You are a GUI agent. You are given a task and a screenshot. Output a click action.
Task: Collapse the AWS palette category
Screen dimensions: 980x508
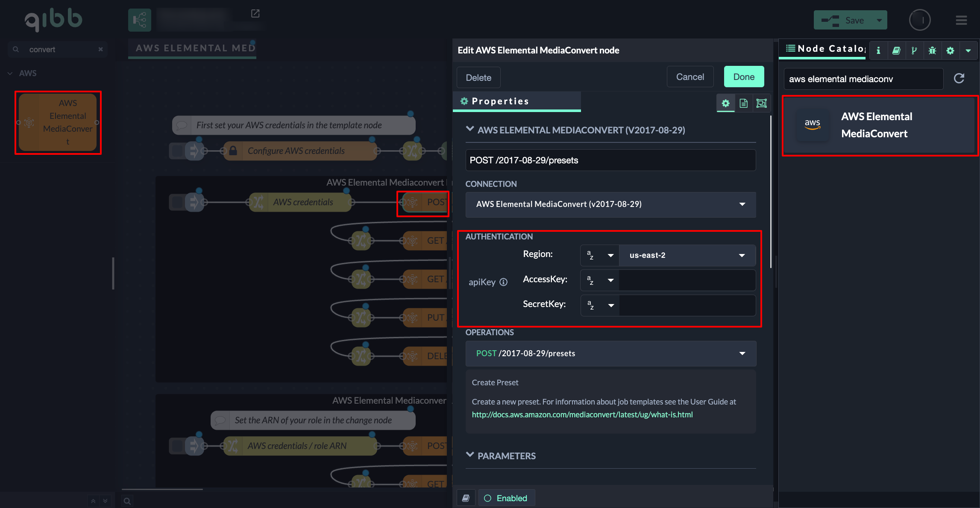point(10,73)
